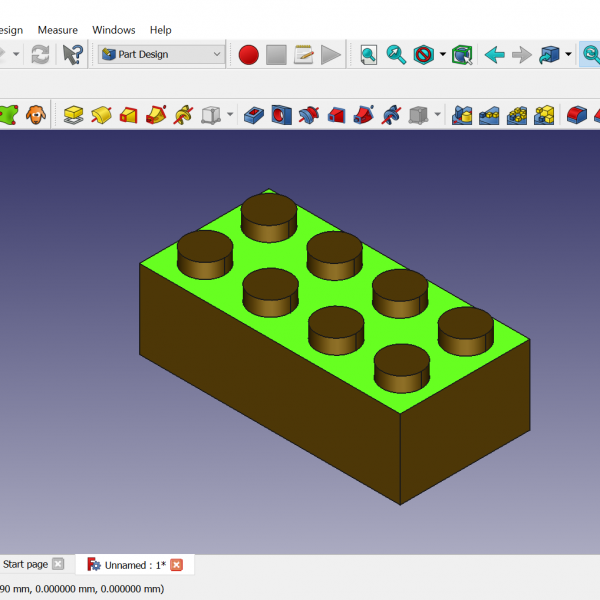Click the Refresh recompute icon
The width and height of the screenshot is (600, 600).
(40, 55)
